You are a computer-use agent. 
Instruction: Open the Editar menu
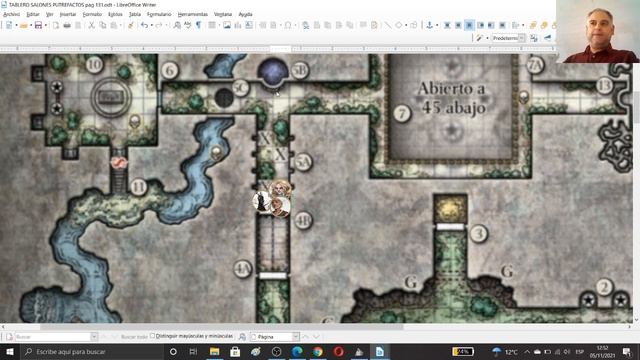pyautogui.click(x=33, y=14)
